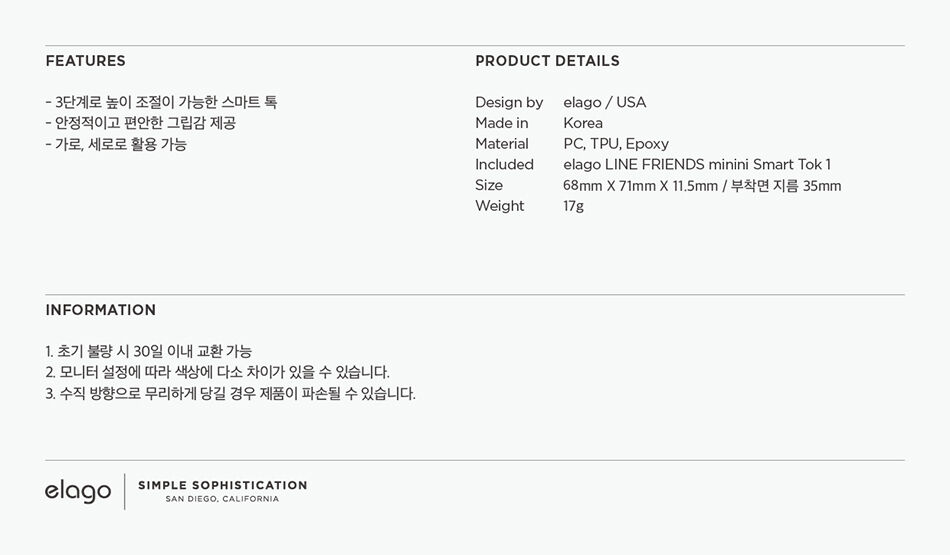Image resolution: width=950 pixels, height=555 pixels.
Task: Click the elago logo
Action: point(78,491)
